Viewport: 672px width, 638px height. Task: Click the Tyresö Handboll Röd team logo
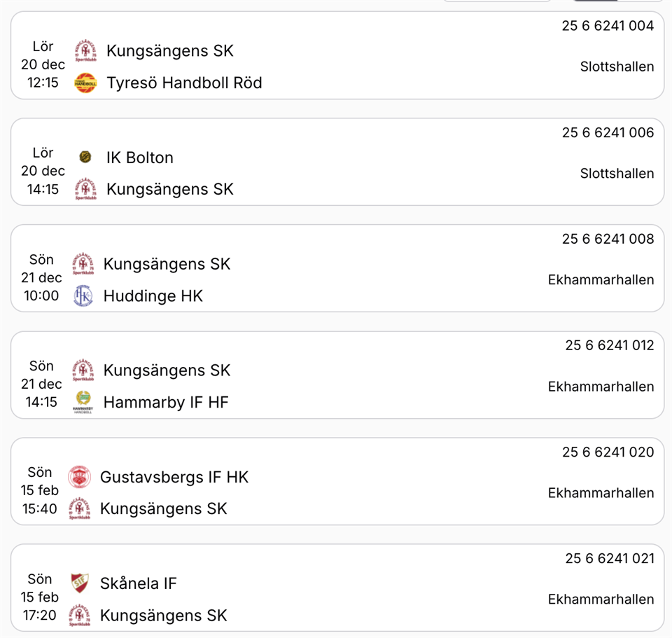85,83
